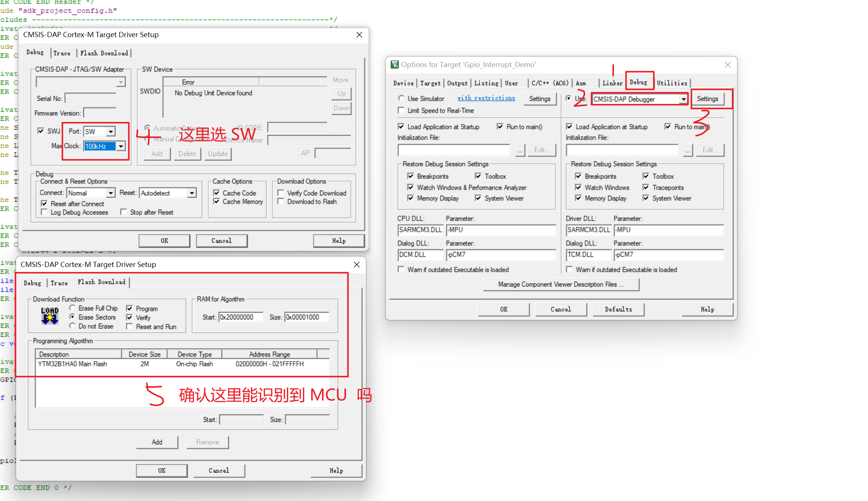Image resolution: width=868 pixels, height=501 pixels.
Task: Toggle Reset after Connect checkbox
Action: [x=44, y=204]
